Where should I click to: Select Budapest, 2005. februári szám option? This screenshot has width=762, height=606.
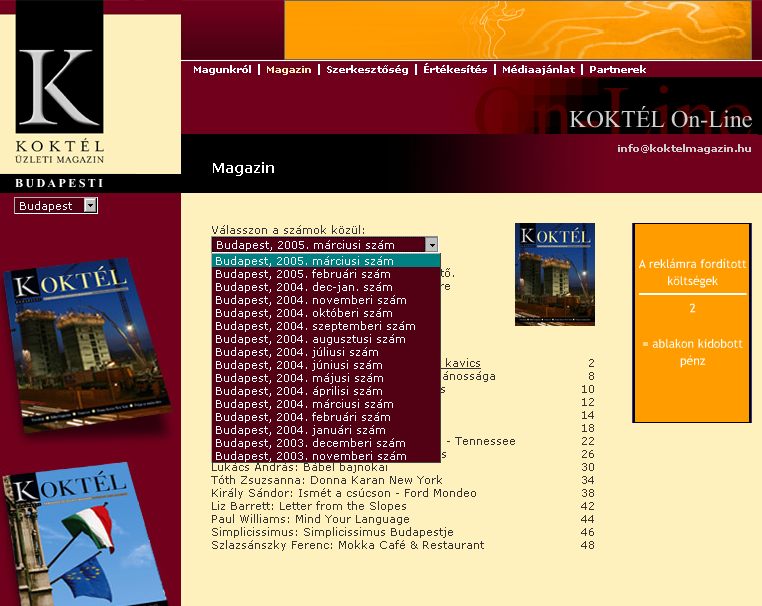[326, 274]
